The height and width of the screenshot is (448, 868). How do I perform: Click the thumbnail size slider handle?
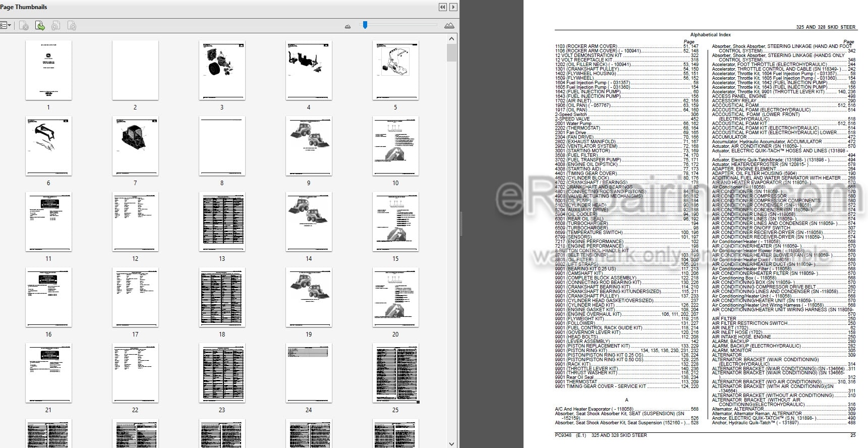(365, 25)
